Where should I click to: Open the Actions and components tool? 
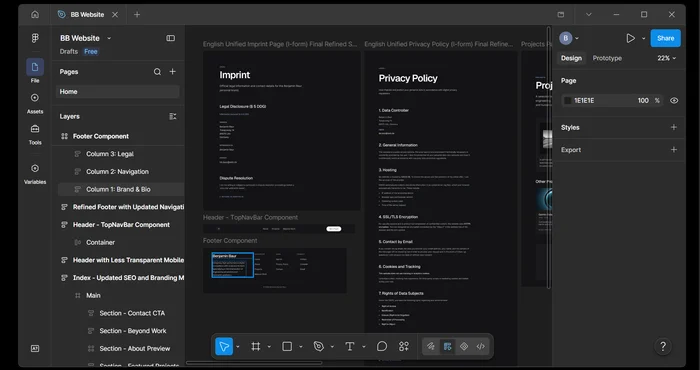click(404, 346)
